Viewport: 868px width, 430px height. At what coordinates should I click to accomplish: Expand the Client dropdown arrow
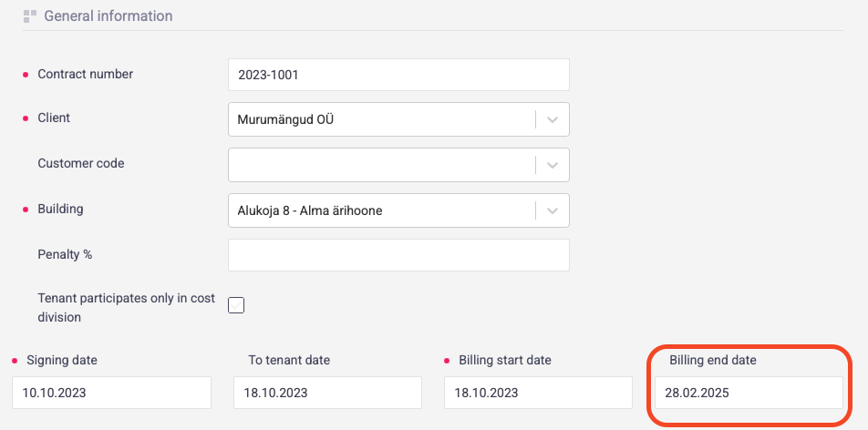coord(552,119)
